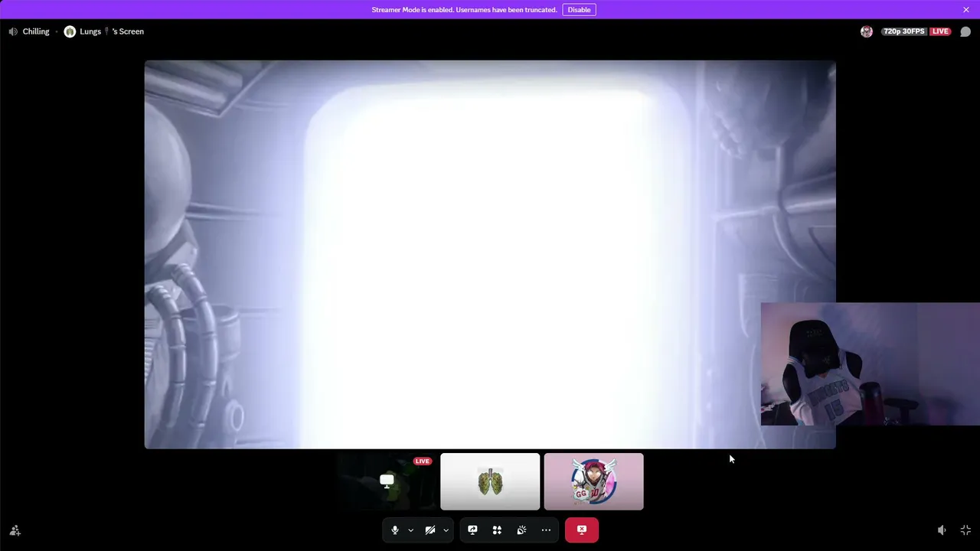The height and width of the screenshot is (551, 980).
Task: Click the LIVE badge in the header
Action: point(940,31)
